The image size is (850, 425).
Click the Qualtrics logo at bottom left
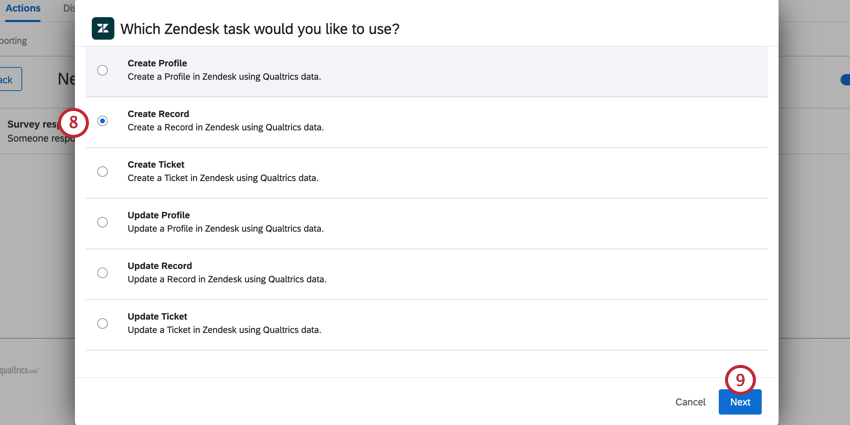coord(19,370)
